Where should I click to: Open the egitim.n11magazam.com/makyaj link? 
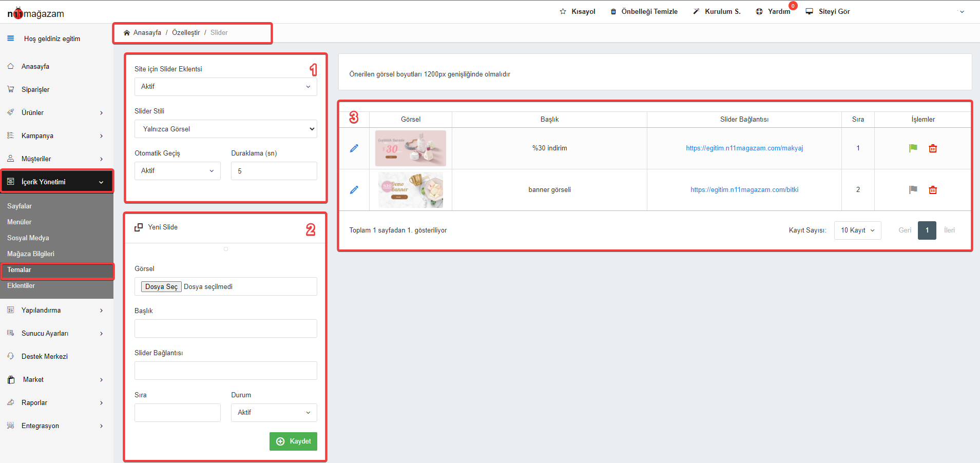[744, 148]
